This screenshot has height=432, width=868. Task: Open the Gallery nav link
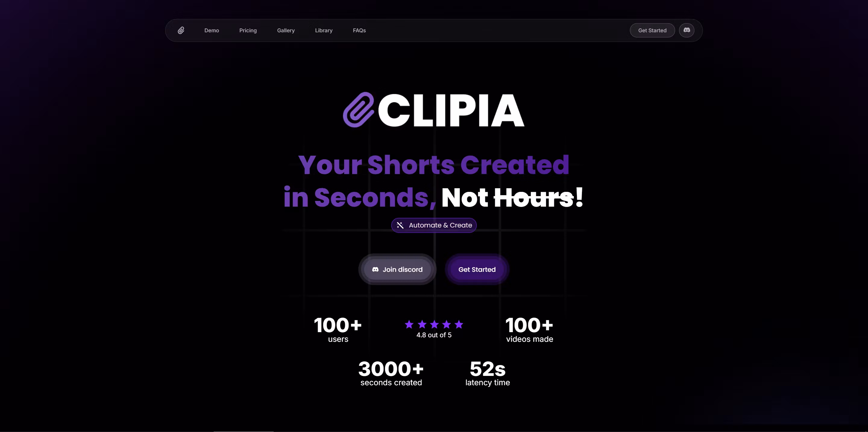286,30
